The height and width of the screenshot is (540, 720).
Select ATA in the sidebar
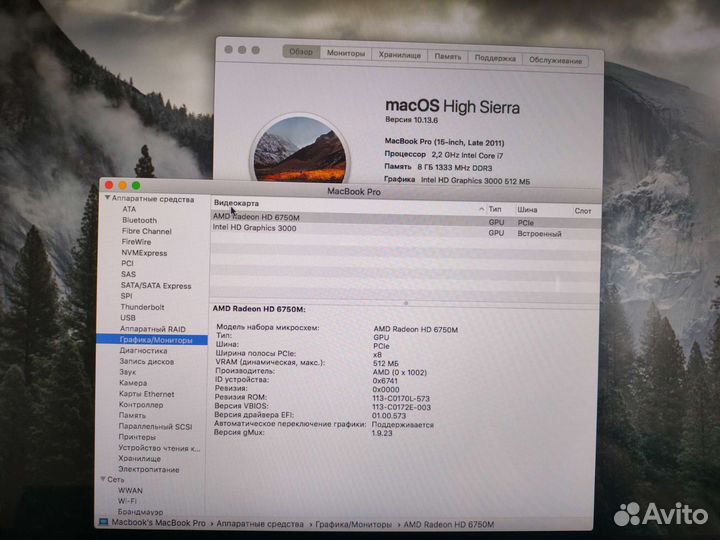point(129,209)
